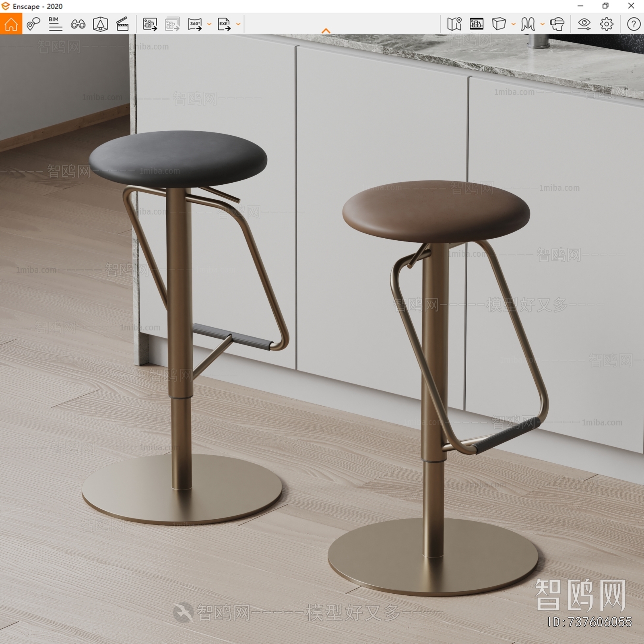Close the Enscape window
Image resolution: width=644 pixels, height=644 pixels.
click(x=631, y=6)
